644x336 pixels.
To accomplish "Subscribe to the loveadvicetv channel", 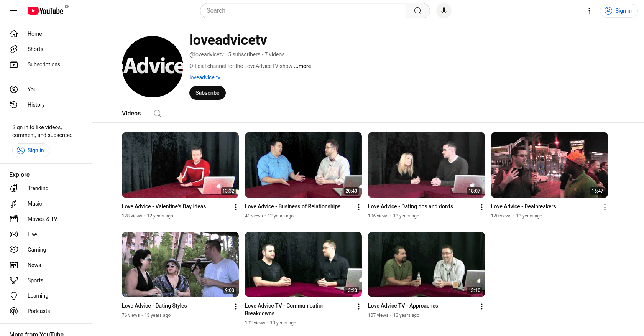I will [x=207, y=93].
